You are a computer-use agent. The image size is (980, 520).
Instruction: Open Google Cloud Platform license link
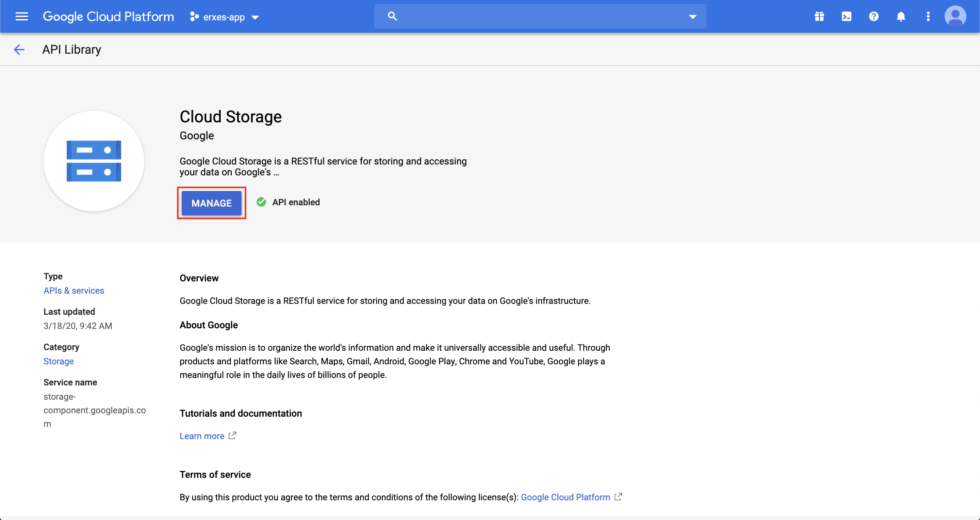(565, 497)
